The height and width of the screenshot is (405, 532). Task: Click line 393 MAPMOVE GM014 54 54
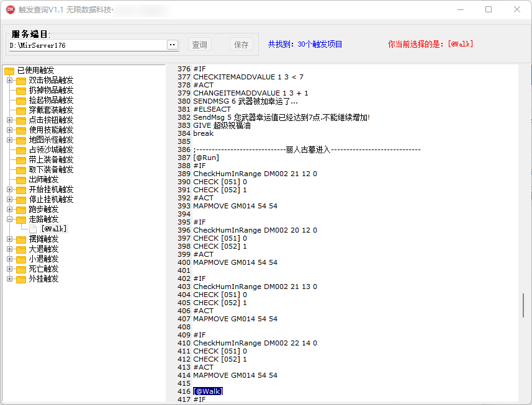tap(235, 206)
